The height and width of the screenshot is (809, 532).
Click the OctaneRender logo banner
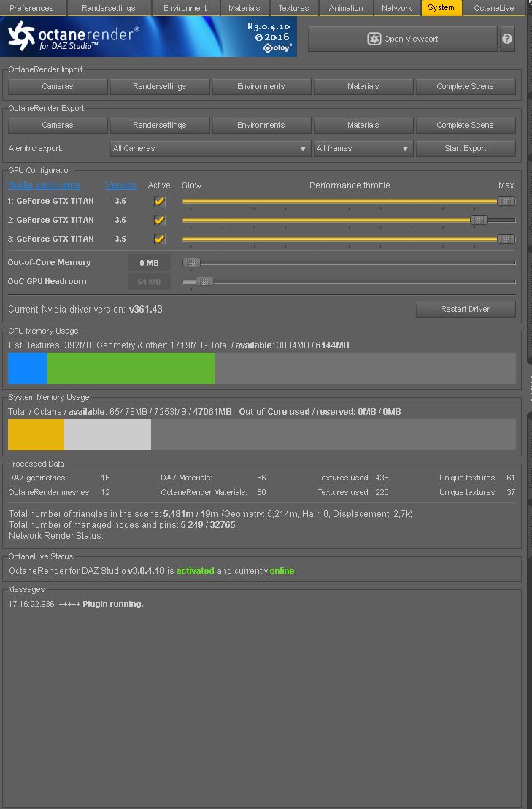pos(148,36)
